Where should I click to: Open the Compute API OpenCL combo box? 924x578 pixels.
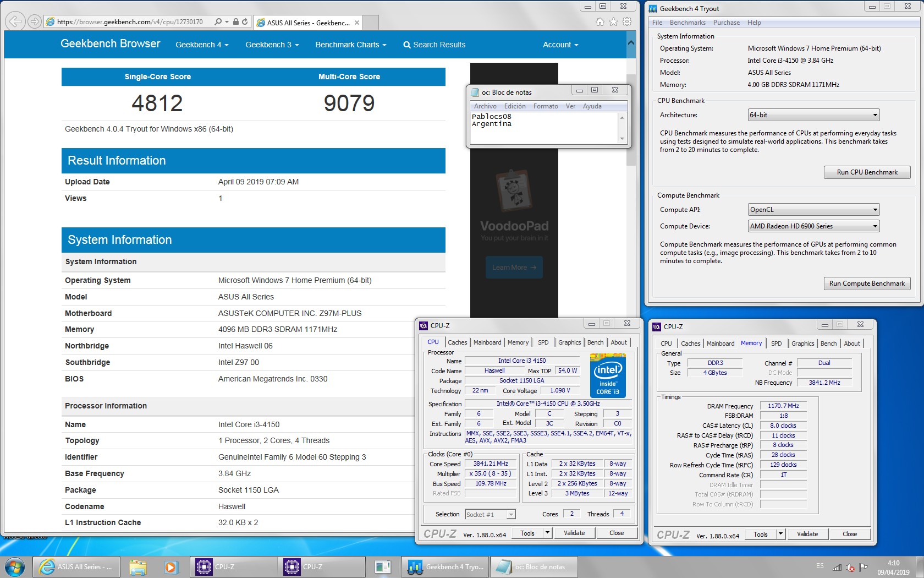pyautogui.click(x=813, y=210)
